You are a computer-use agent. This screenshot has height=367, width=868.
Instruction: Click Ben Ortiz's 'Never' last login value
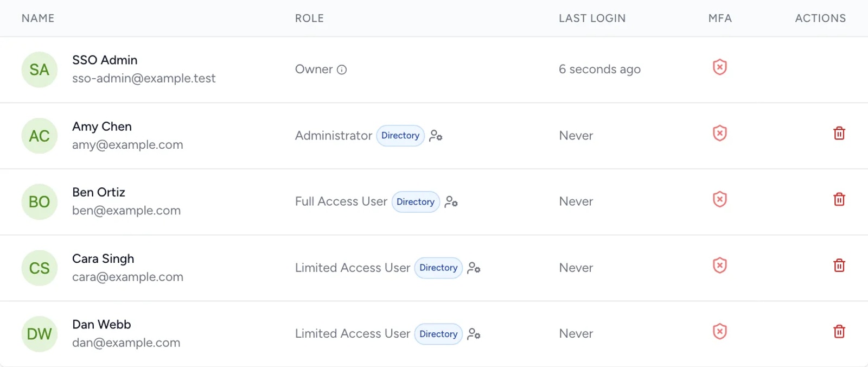point(576,201)
